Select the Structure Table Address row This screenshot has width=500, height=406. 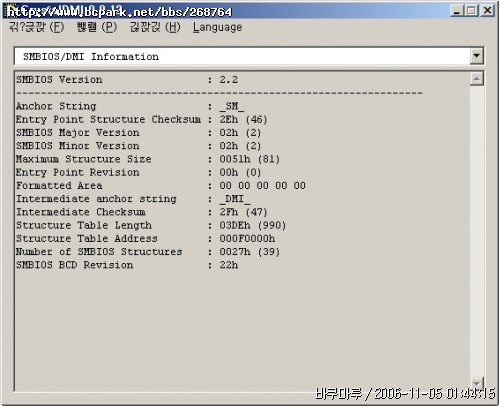click(x=146, y=239)
